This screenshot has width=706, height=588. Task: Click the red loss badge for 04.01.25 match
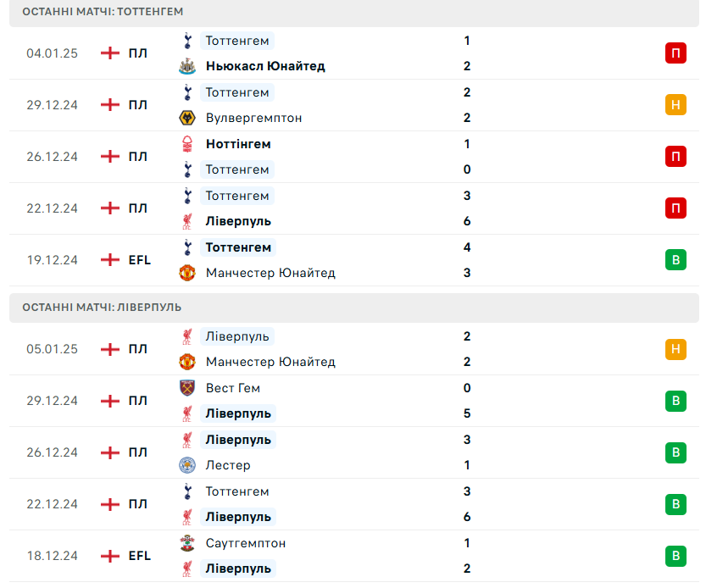pyautogui.click(x=675, y=53)
